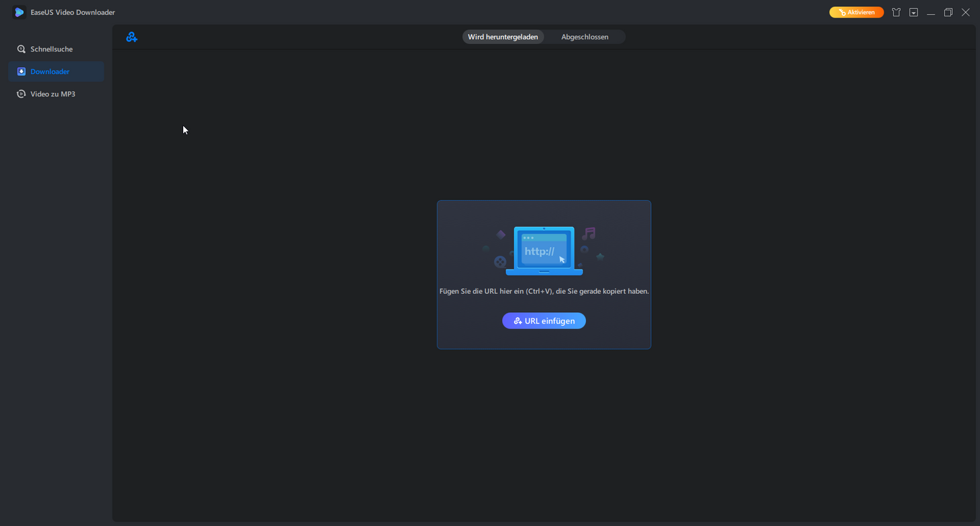Viewport: 980px width, 526px height.
Task: Click the laptop http:// illustration
Action: point(544,251)
